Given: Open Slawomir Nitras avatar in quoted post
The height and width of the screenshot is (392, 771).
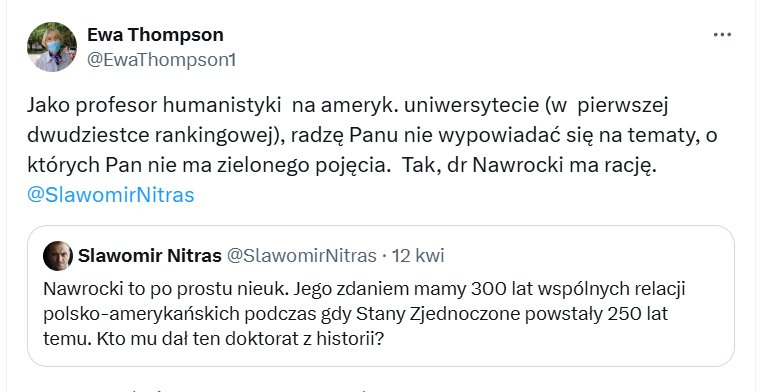Looking at the screenshot, I should [x=58, y=256].
